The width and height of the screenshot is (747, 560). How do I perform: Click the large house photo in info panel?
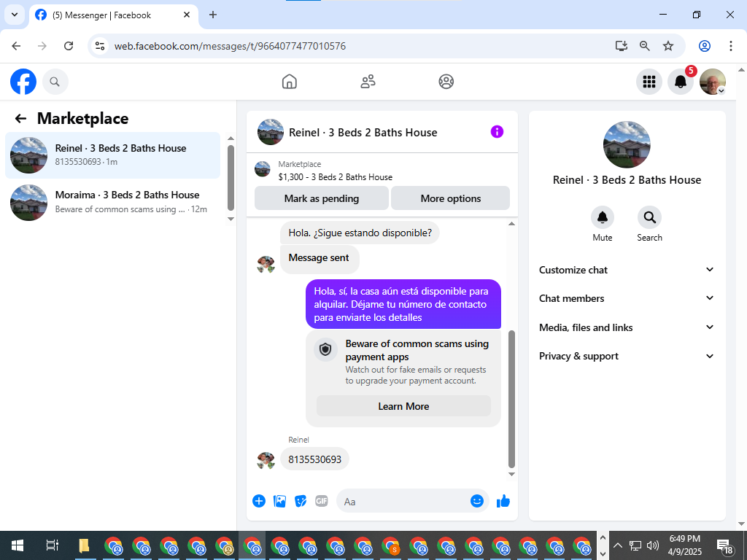(627, 144)
